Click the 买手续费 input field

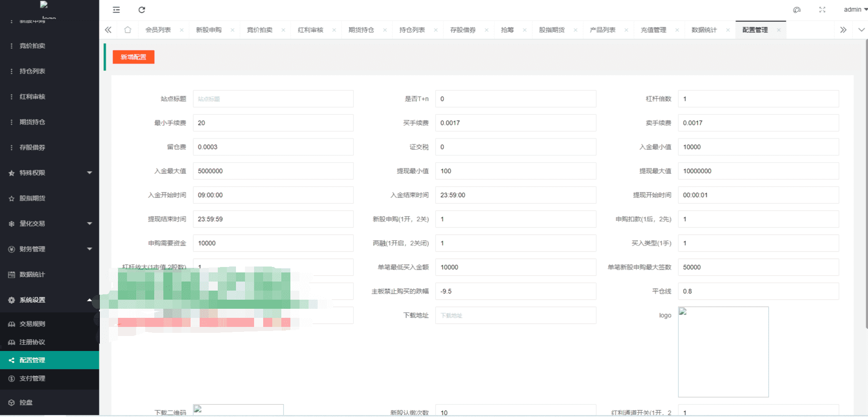click(x=515, y=123)
